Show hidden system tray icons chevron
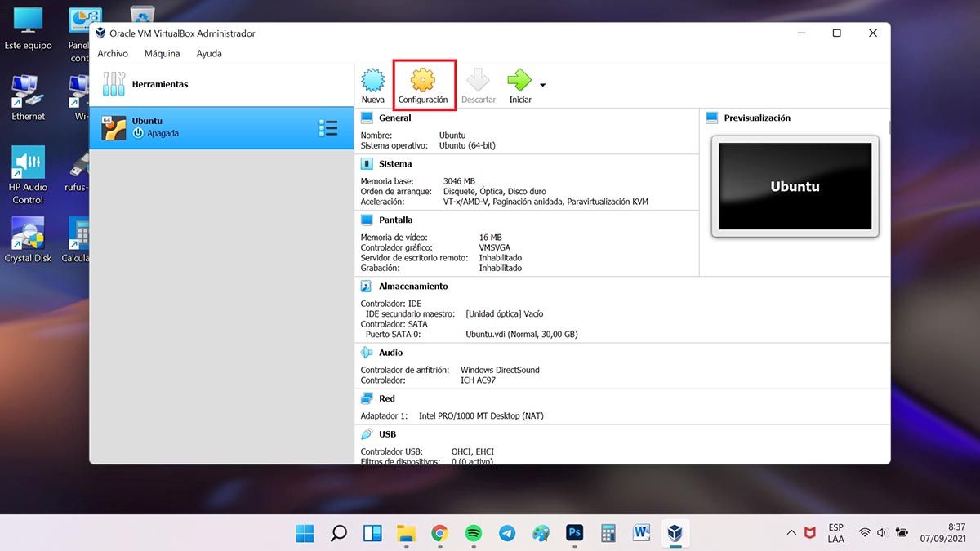This screenshot has height=551, width=980. click(x=791, y=533)
